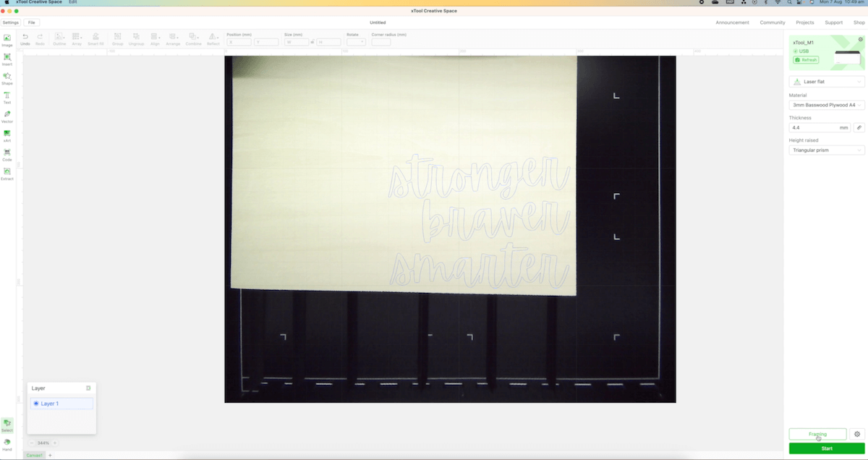Select the Text tool
The image size is (868, 460).
coord(7,97)
